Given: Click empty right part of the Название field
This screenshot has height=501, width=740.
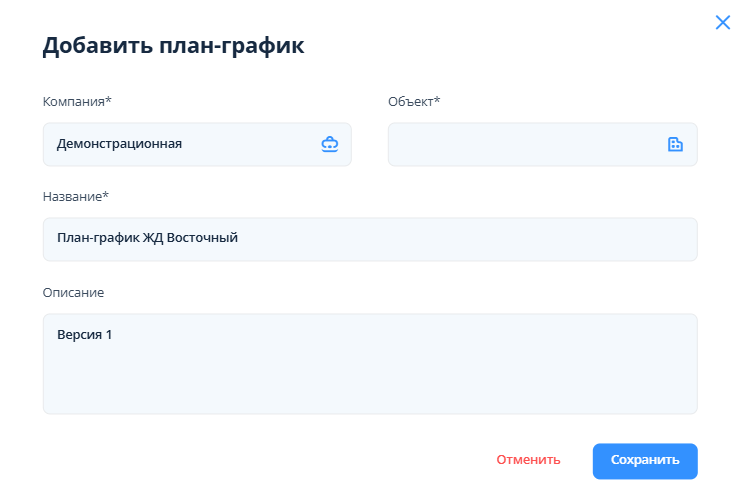Looking at the screenshot, I should 550,239.
